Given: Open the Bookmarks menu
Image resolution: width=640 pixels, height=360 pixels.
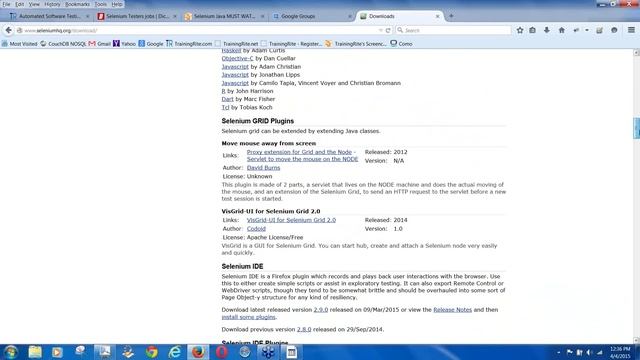Looking at the screenshot, I should [77, 4].
